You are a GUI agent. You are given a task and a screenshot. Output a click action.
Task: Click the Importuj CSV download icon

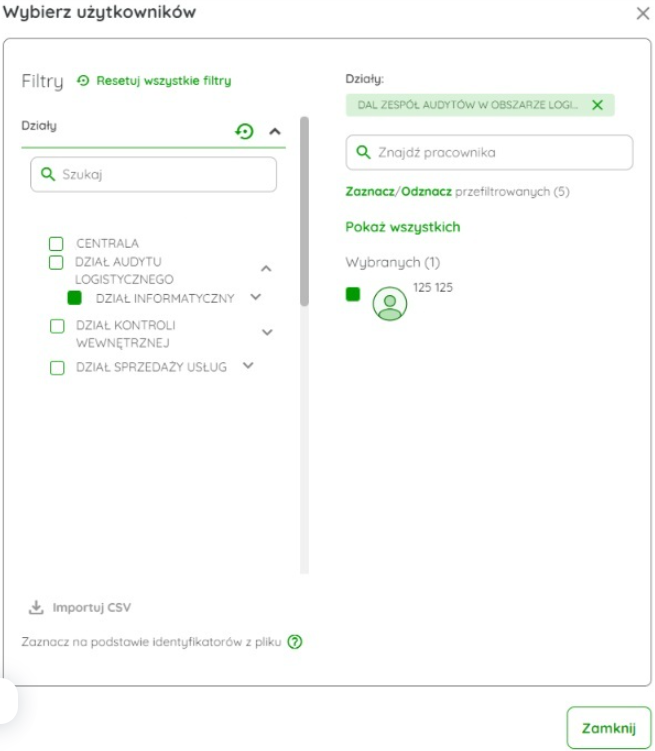point(36,607)
